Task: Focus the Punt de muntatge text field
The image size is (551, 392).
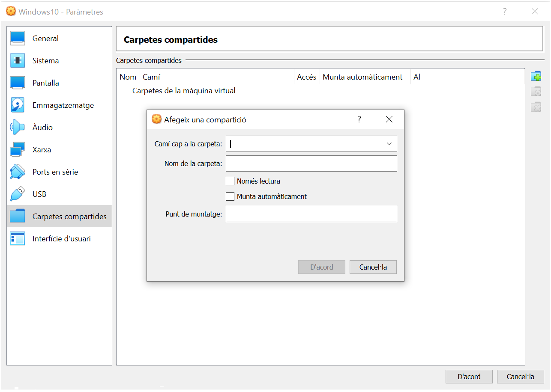Action: pos(311,214)
